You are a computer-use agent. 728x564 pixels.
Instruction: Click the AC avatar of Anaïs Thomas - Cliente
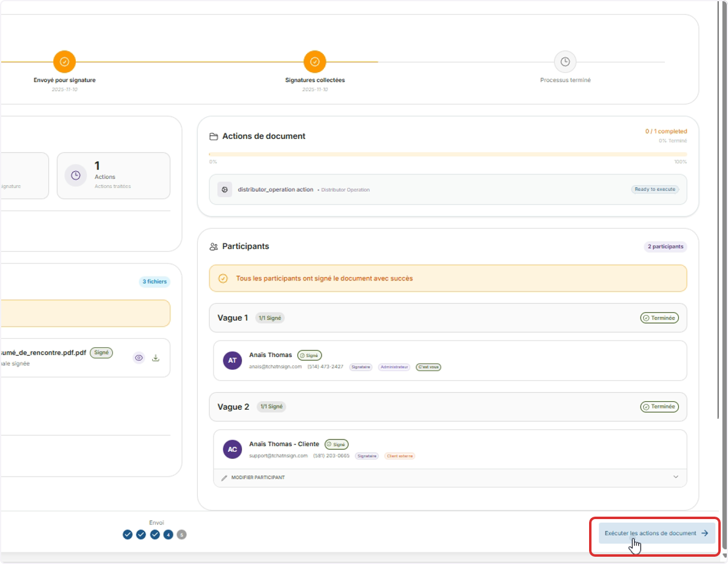point(233,449)
